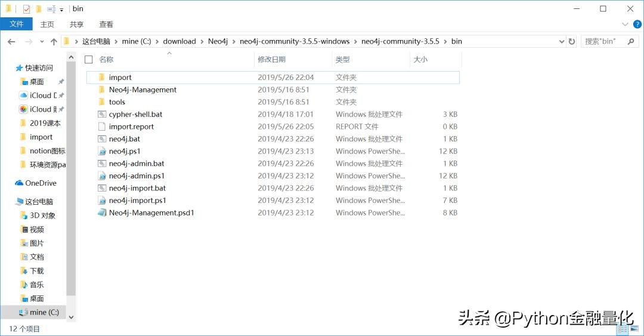Open 下载 folder in navigation pane
The image size is (644, 336).
tap(32, 271)
